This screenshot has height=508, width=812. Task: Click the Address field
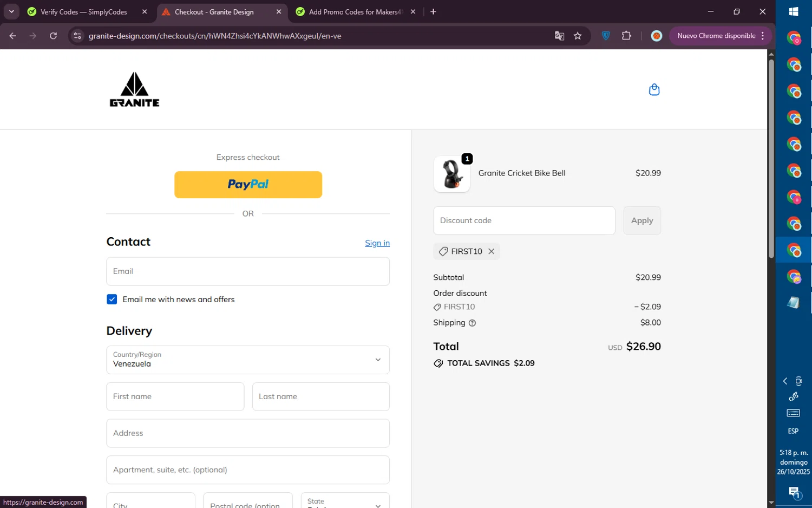[x=248, y=433]
